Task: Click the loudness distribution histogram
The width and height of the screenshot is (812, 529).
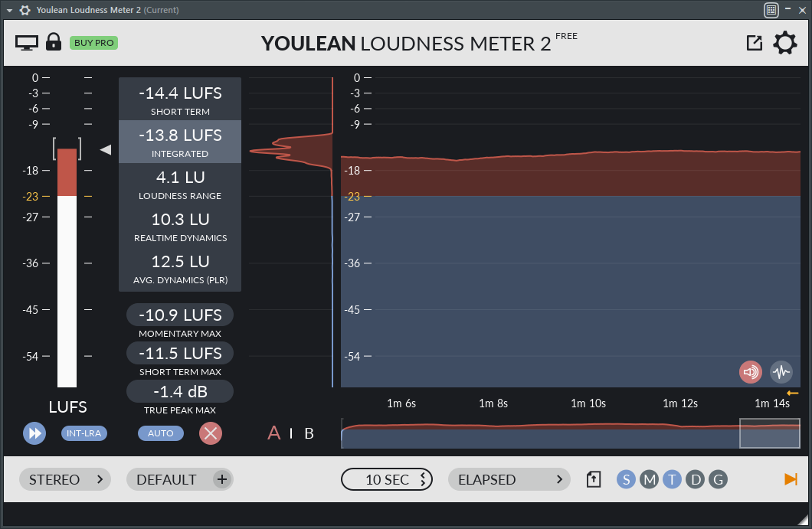Action: click(291, 232)
